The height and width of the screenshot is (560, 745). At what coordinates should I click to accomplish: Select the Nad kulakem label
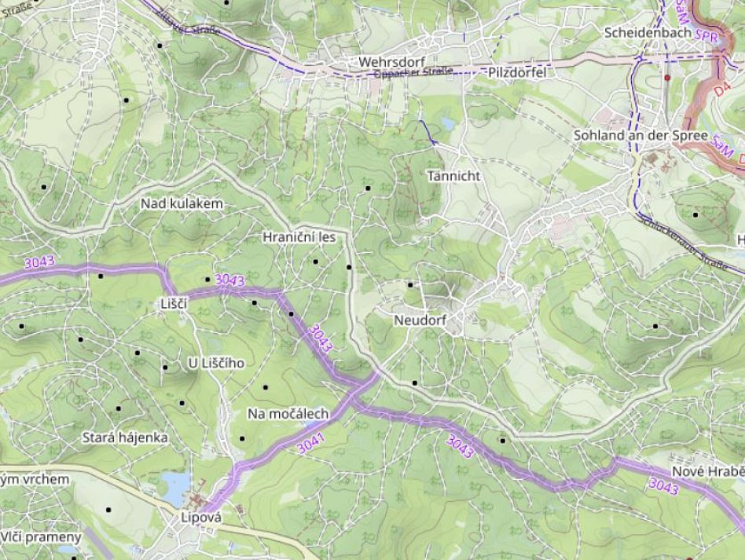point(182,203)
